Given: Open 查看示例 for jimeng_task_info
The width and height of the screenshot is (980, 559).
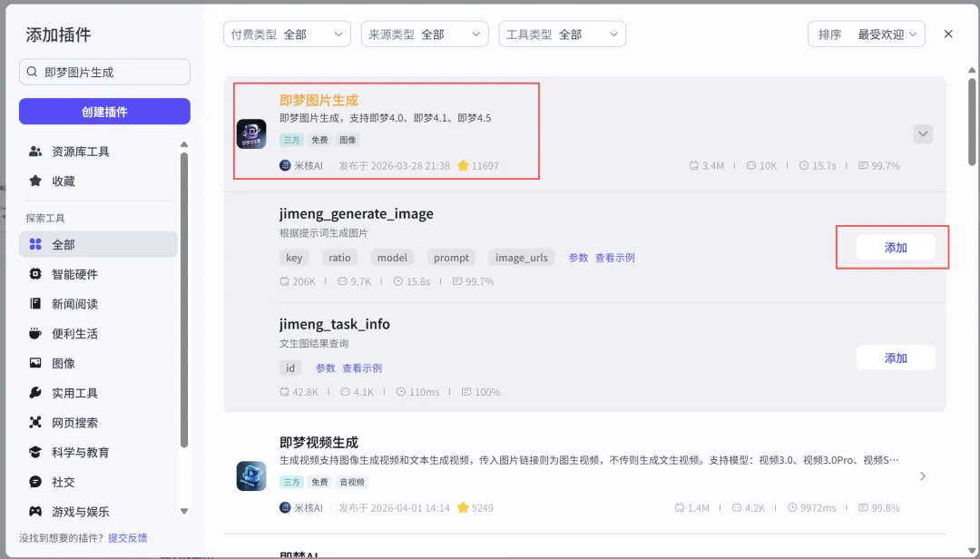Looking at the screenshot, I should pos(362,368).
